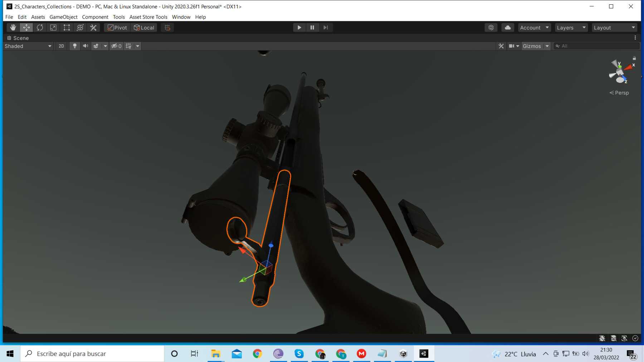
Task: Toggle scene audio
Action: pyautogui.click(x=86, y=46)
